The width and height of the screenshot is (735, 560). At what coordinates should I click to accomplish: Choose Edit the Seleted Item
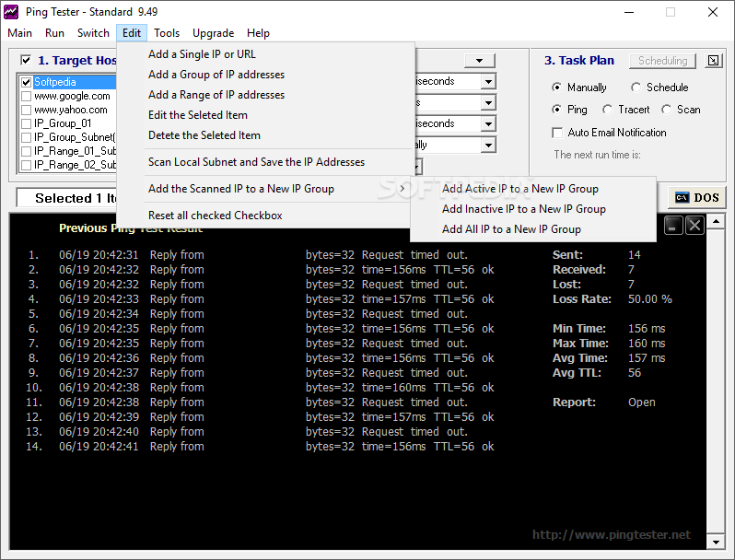[265, 115]
